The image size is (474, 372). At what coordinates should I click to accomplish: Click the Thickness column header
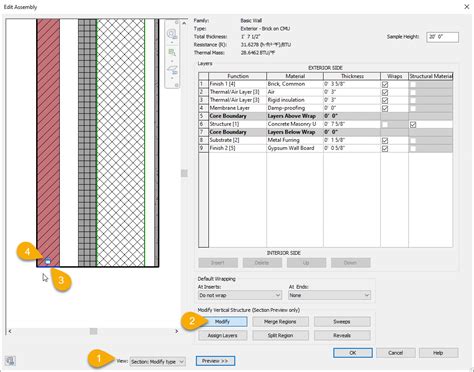tap(352, 76)
